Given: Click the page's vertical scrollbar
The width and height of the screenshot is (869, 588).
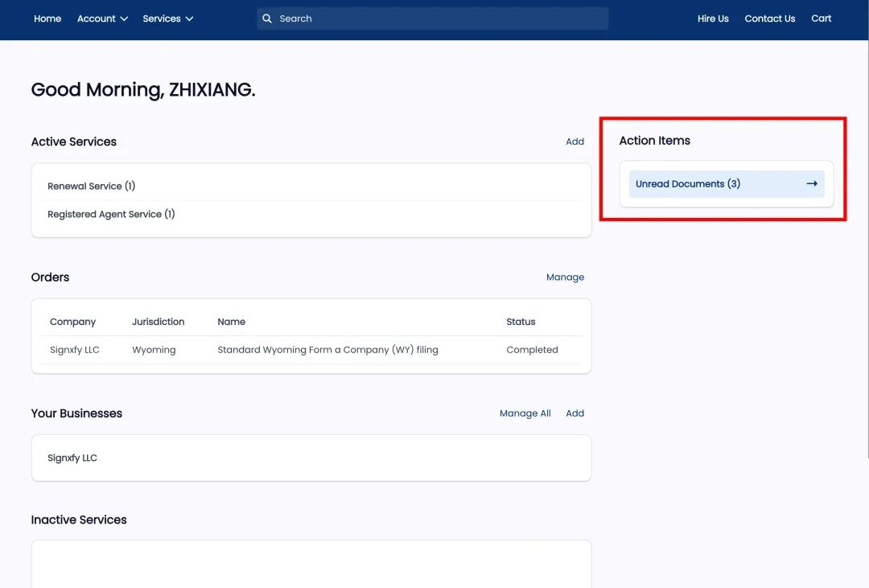Looking at the screenshot, I should click(866, 241).
